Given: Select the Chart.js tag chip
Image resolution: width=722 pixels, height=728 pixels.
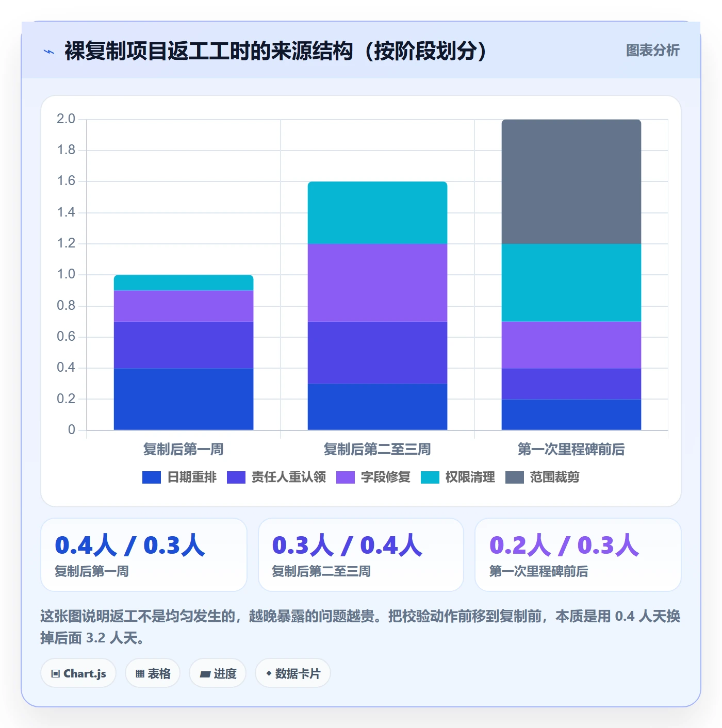Looking at the screenshot, I should click(78, 673).
